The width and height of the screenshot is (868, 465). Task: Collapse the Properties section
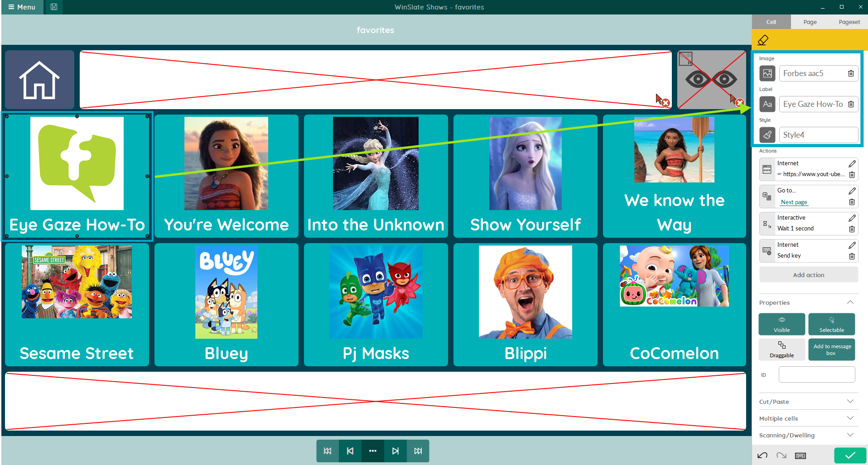pyautogui.click(x=850, y=302)
